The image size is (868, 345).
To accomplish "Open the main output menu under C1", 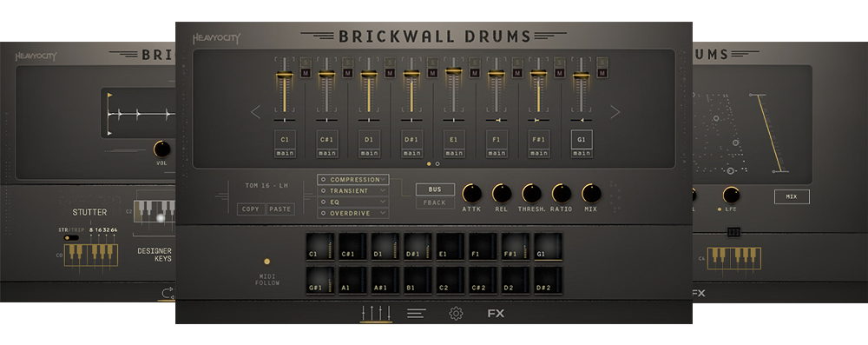I will [285, 153].
